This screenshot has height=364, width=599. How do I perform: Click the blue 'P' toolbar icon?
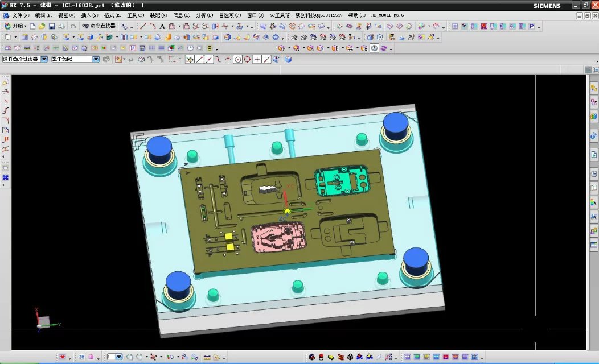click(x=532, y=26)
